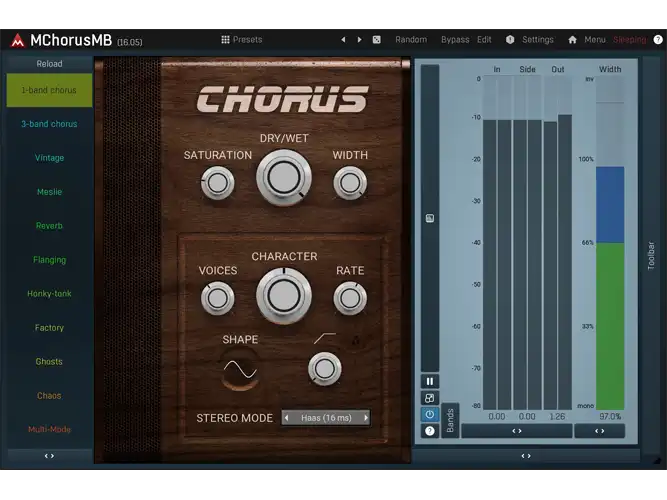The image size is (667, 500).
Task: Pause the meter display
Action: tap(430, 381)
